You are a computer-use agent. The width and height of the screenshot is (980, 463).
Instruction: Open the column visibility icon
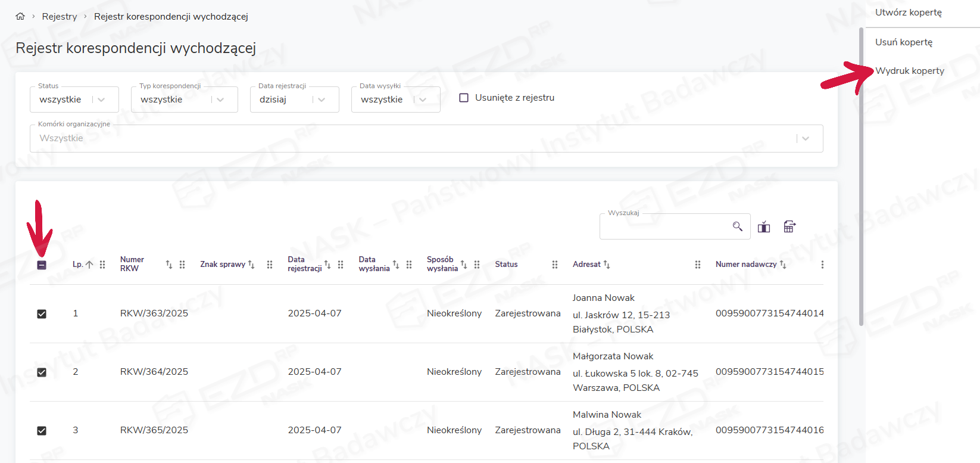click(x=764, y=226)
